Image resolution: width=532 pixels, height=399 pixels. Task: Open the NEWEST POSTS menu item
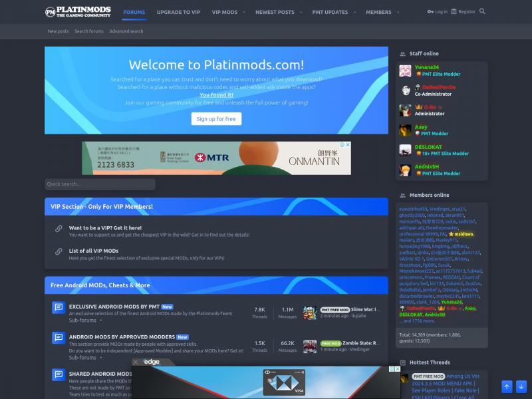275,12
